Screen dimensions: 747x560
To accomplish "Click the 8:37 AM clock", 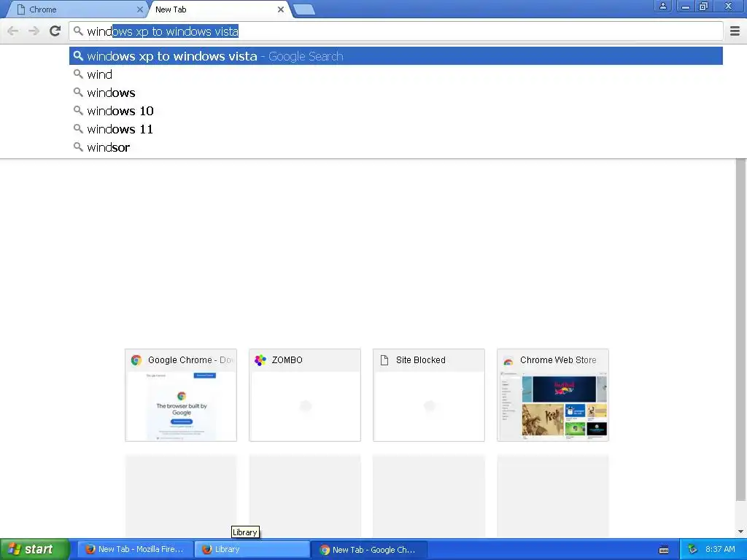I will point(720,549).
